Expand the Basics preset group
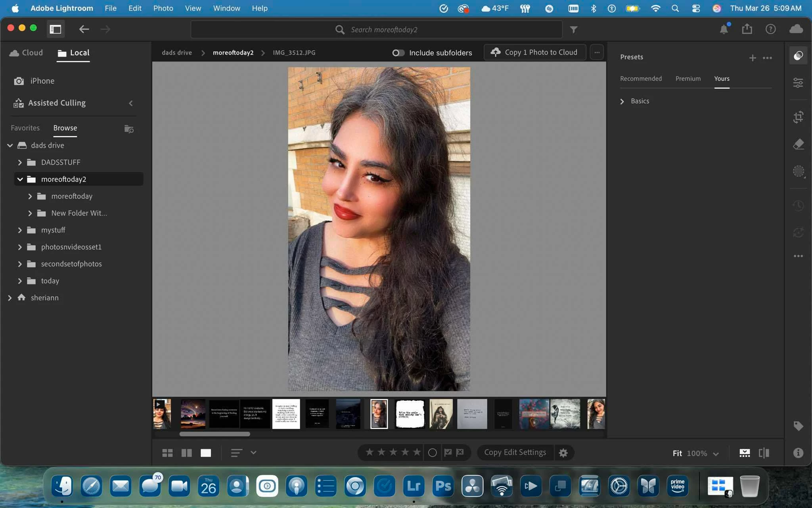The image size is (812, 508). click(622, 101)
